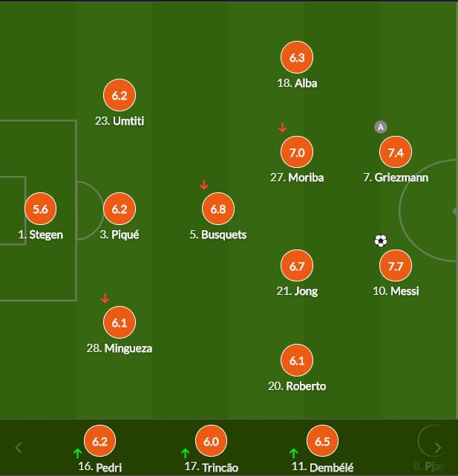Open Stegen's 5.6 rating bubble

40,209
